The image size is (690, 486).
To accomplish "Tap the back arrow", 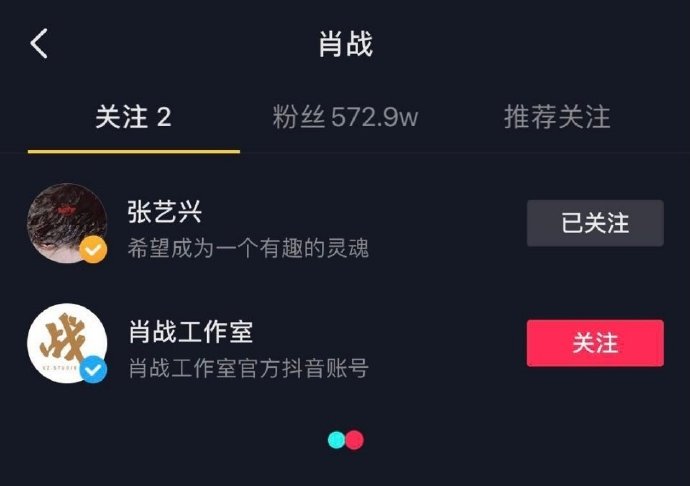I will click(39, 44).
